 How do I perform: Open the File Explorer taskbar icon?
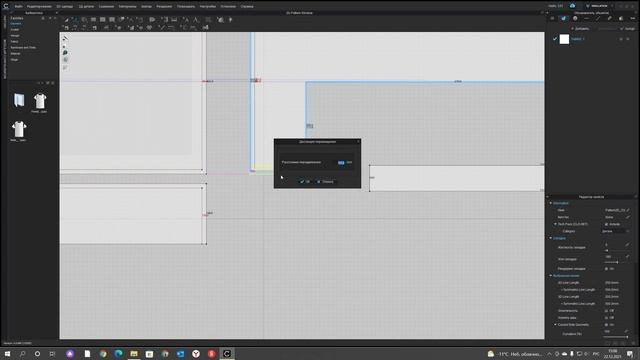[134, 353]
